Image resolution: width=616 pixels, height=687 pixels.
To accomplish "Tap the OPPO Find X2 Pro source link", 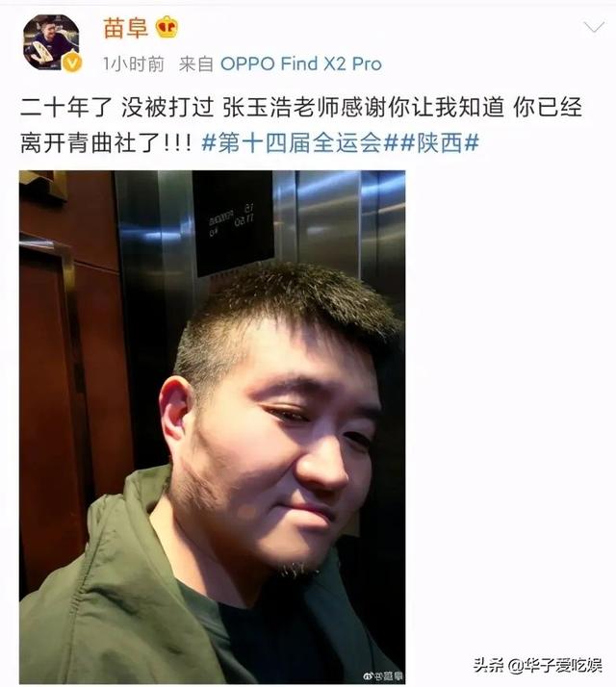I will [x=300, y=64].
